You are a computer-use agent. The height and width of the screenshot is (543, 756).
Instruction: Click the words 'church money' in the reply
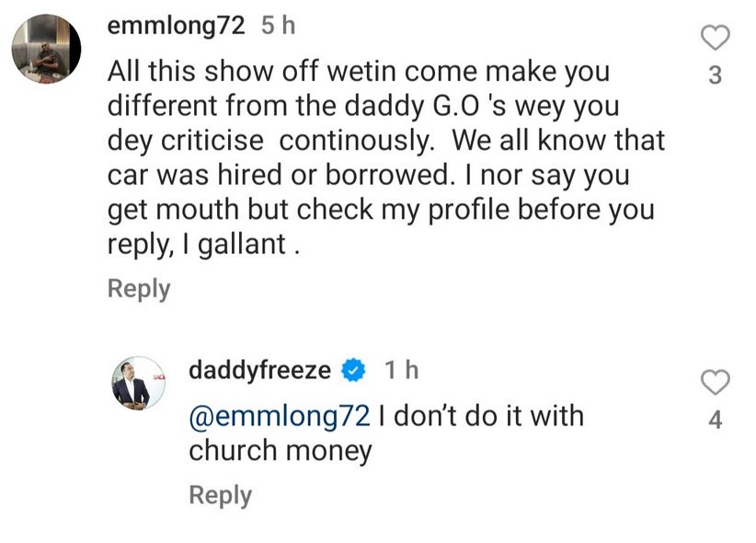(x=281, y=451)
